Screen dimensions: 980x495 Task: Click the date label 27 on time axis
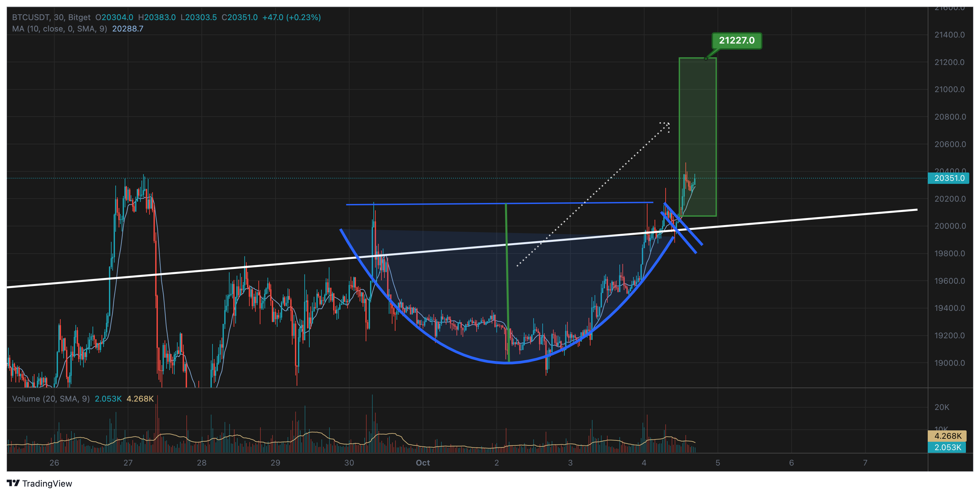(x=128, y=463)
